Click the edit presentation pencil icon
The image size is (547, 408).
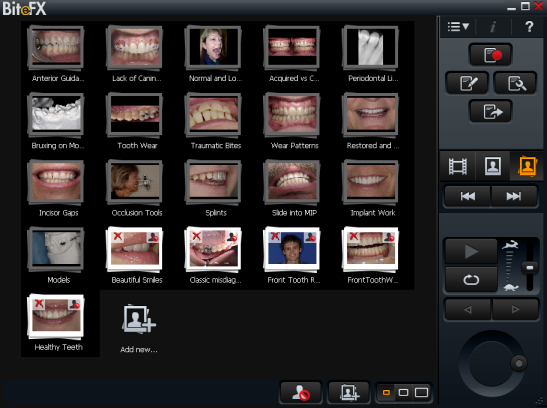click(x=467, y=83)
